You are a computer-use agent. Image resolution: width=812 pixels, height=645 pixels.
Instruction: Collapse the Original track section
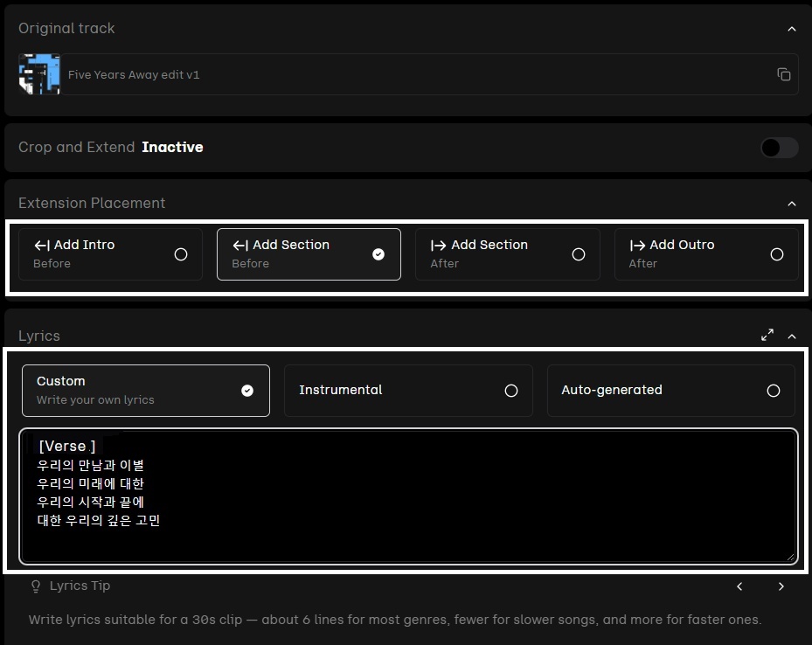tap(792, 29)
